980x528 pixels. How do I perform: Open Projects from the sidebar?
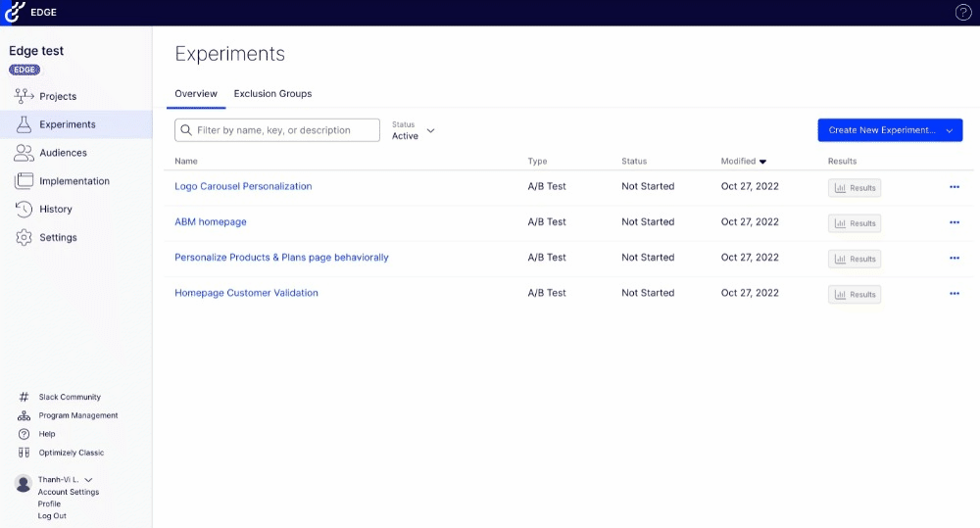(58, 96)
